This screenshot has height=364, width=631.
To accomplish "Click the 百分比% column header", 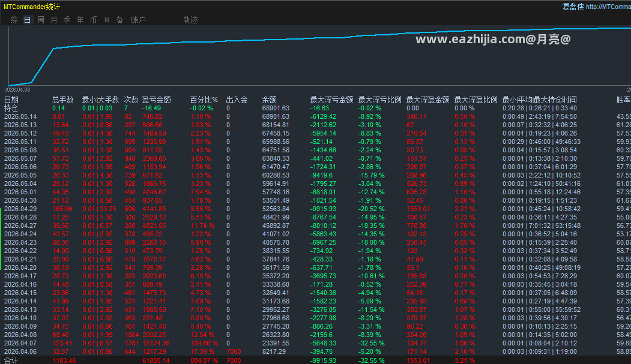I will tap(204, 100).
